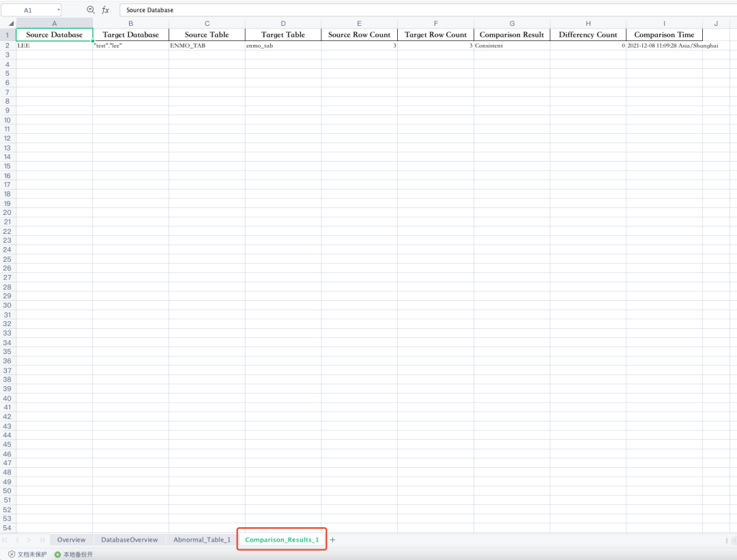Select column G header
The width and height of the screenshot is (737, 560).
(x=512, y=23)
